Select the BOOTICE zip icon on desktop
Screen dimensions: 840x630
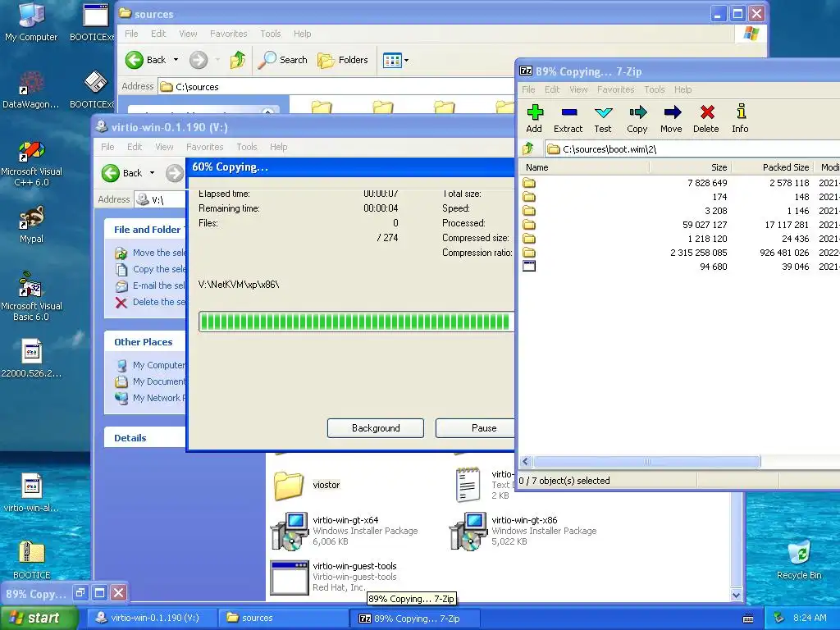coord(31,559)
